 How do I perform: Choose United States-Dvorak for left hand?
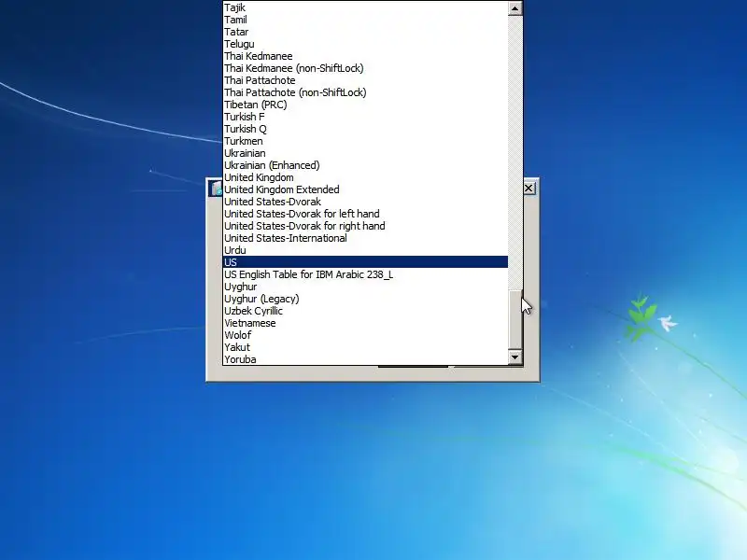click(365, 215)
